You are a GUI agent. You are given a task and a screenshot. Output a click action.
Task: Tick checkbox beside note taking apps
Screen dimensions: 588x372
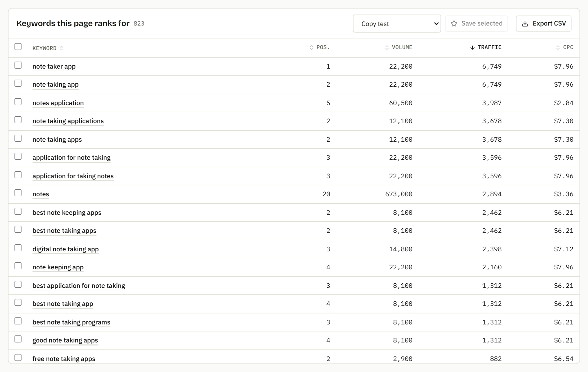[x=18, y=138]
